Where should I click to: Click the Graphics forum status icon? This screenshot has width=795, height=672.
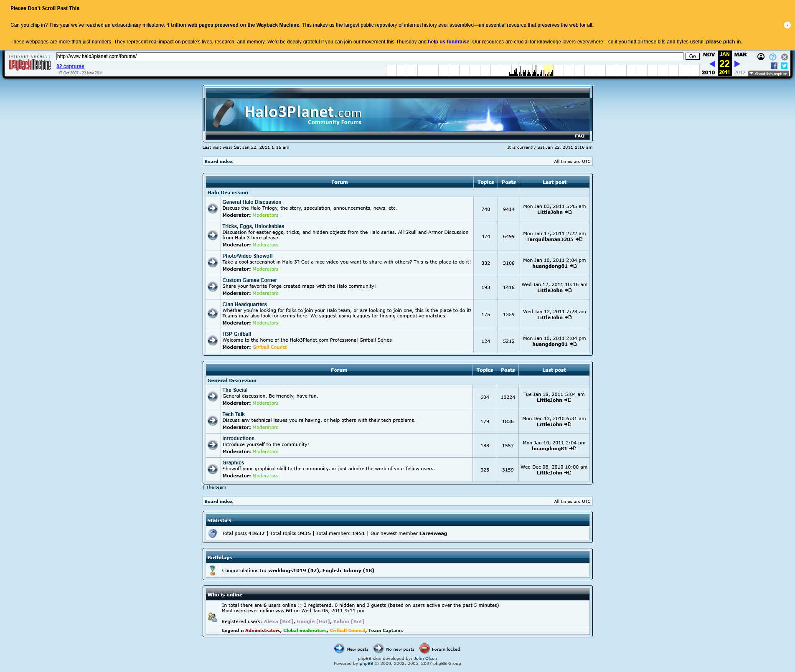(x=213, y=469)
